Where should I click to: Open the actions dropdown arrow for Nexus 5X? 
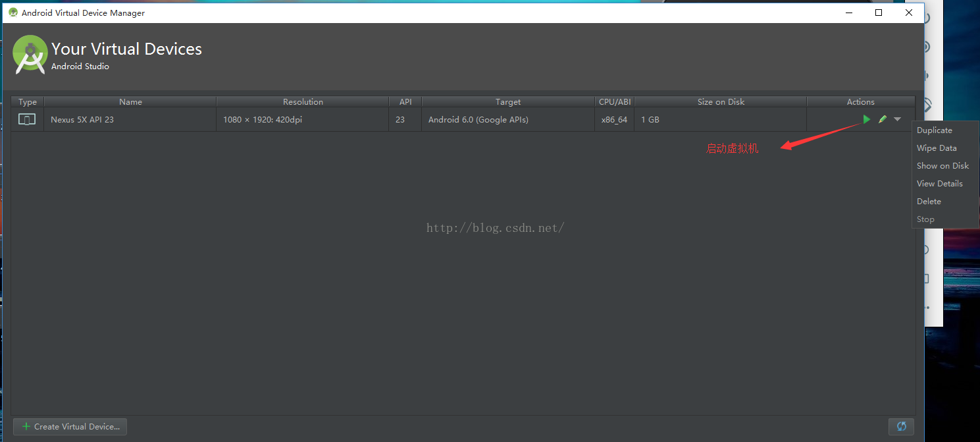[898, 119]
